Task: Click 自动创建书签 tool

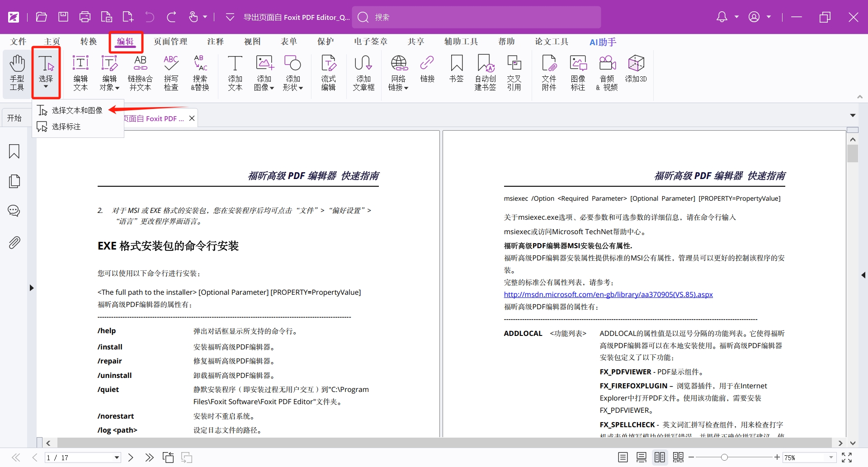Action: click(486, 73)
